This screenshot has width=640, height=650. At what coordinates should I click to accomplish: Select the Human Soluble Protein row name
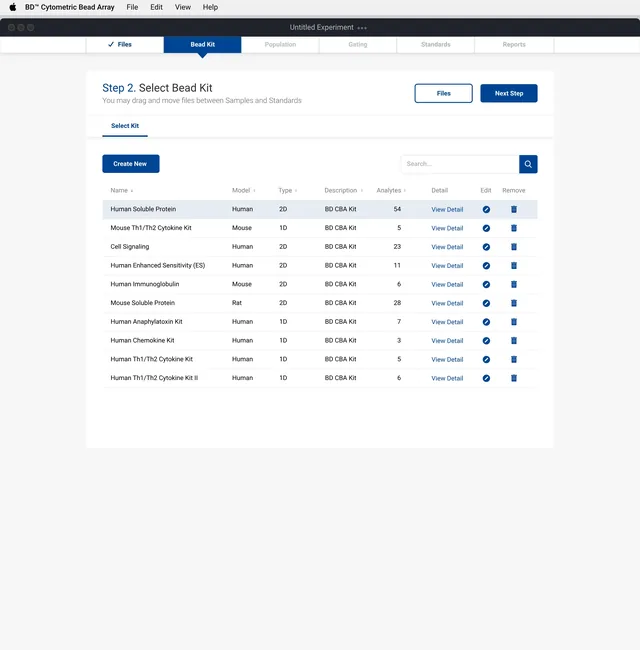click(143, 209)
